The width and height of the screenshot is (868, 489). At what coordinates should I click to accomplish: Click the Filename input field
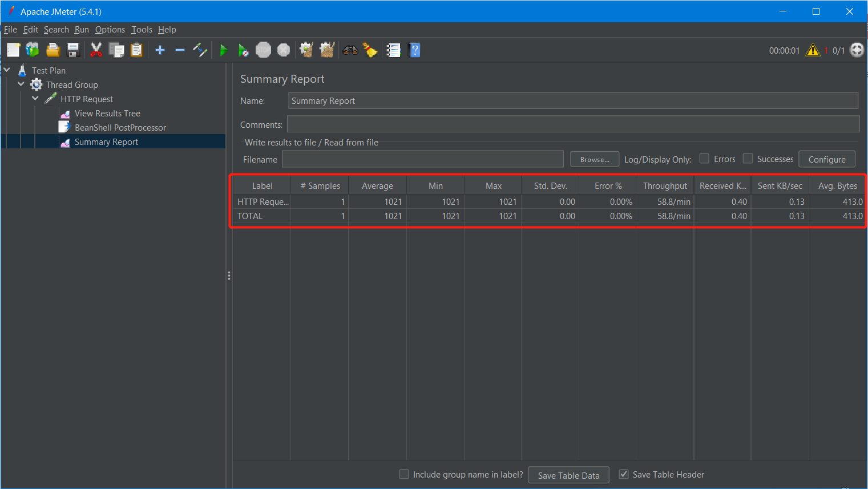click(423, 159)
